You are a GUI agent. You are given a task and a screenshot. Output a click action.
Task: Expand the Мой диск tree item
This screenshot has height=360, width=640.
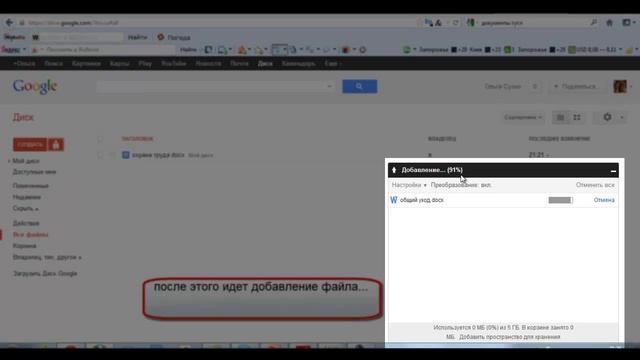[9, 161]
